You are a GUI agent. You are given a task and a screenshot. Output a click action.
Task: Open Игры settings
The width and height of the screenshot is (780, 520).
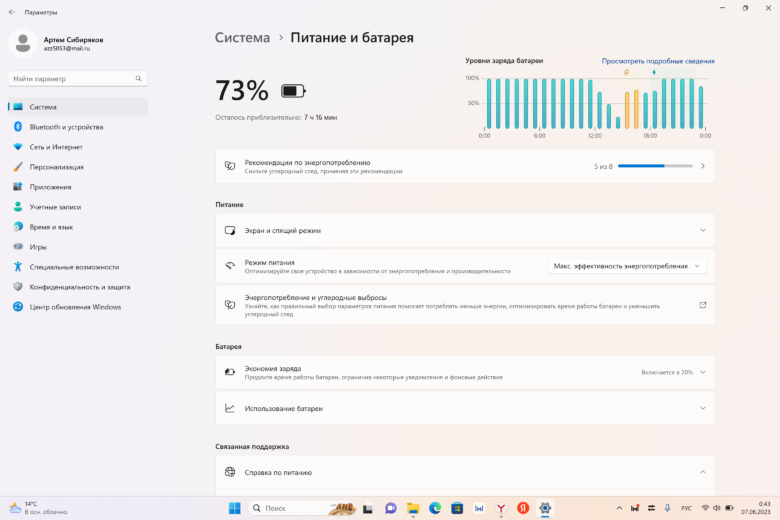tap(78, 247)
